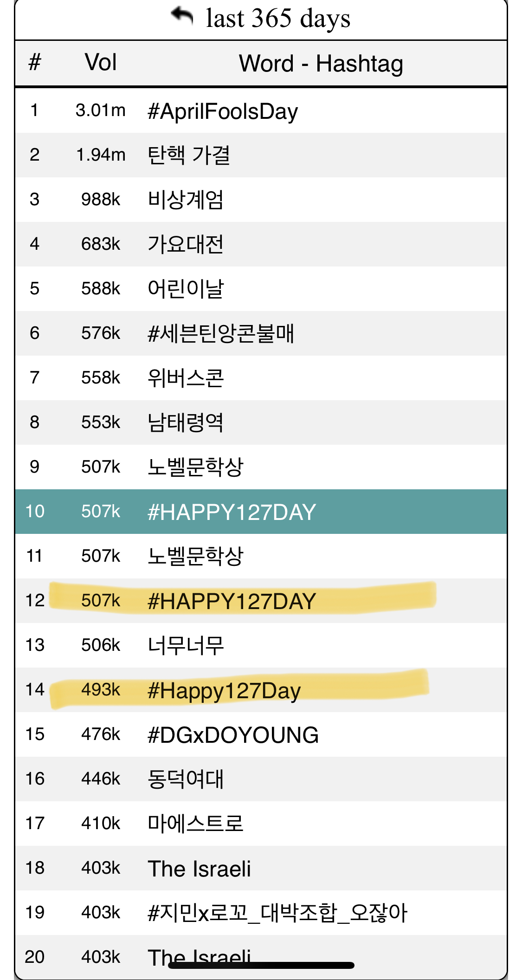Click the highlighted teal #HAPPY127DAY row

(261, 512)
